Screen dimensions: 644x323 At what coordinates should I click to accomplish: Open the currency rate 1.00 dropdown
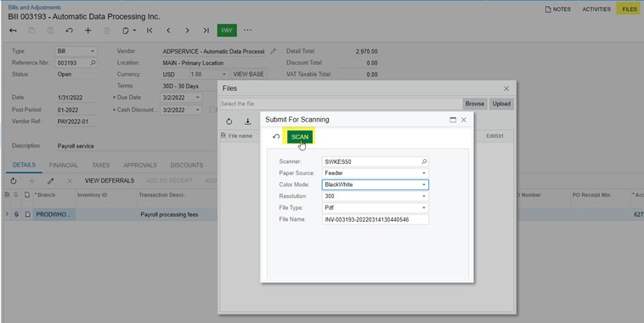(x=224, y=75)
